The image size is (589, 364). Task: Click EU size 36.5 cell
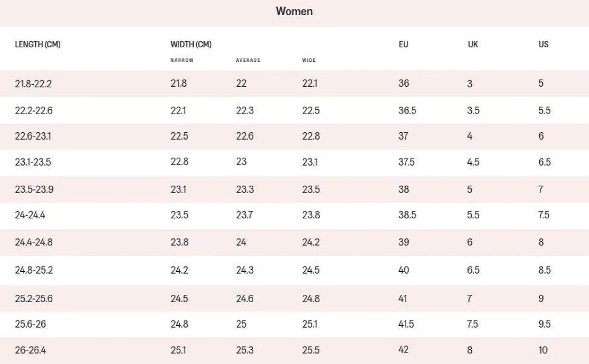pyautogui.click(x=407, y=110)
